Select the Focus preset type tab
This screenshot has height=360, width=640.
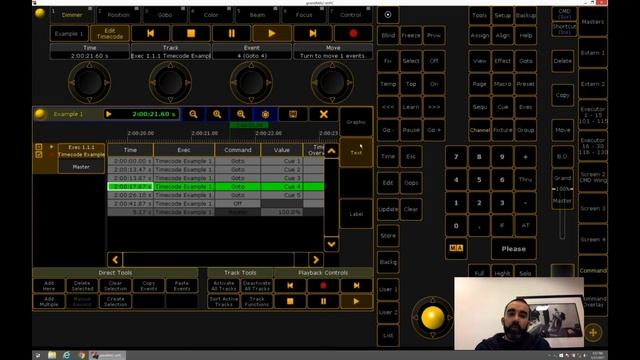point(304,15)
